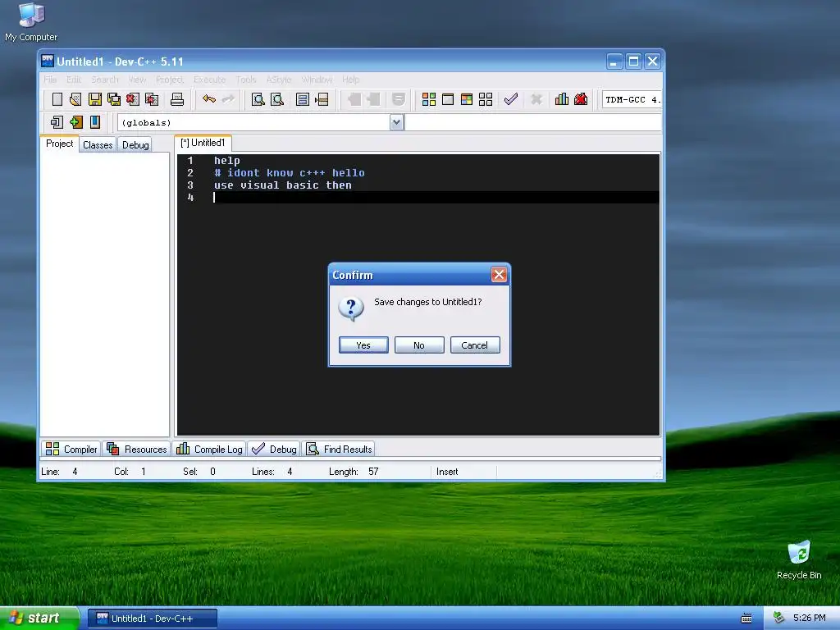Viewport: 840px width, 630px height.
Task: Open the Compile Log bottom tab
Action: coord(209,449)
